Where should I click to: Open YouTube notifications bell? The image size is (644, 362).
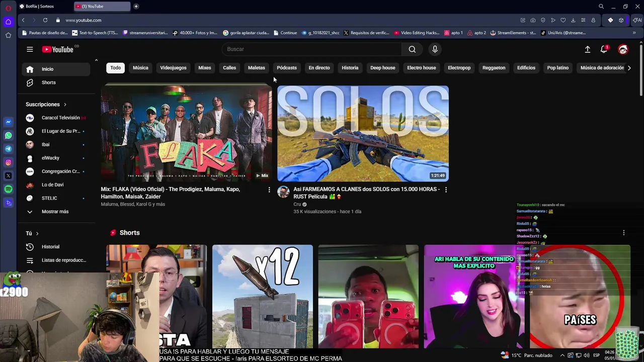click(x=604, y=49)
